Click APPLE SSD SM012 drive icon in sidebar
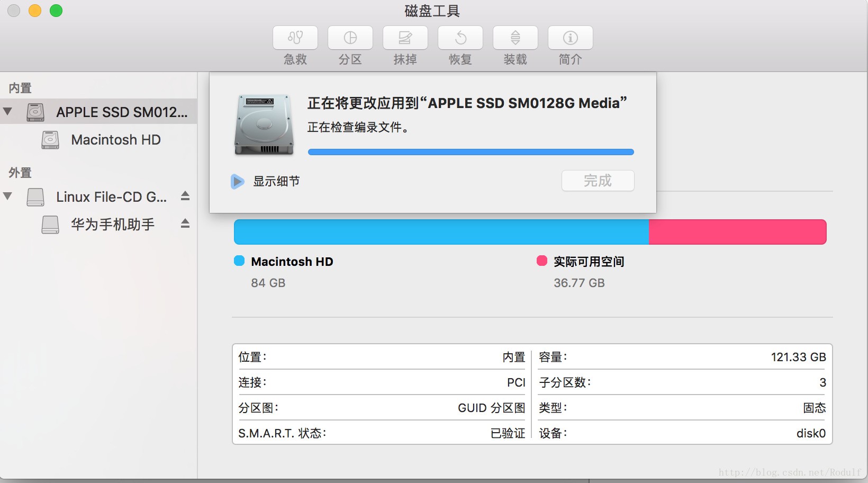The height and width of the screenshot is (483, 868). pos(35,112)
